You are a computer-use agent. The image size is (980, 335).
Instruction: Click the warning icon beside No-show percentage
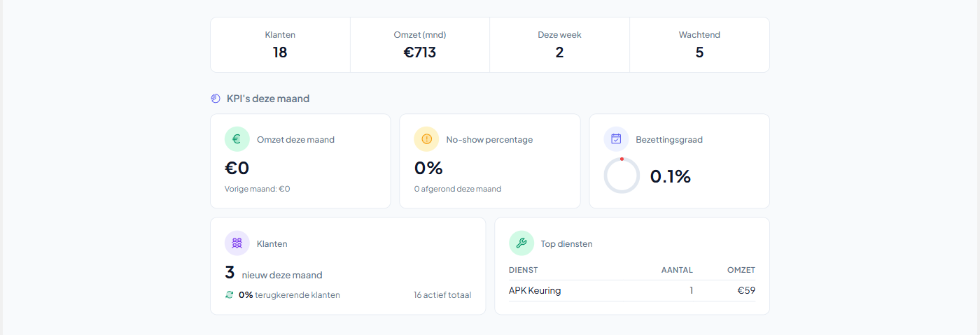point(426,139)
